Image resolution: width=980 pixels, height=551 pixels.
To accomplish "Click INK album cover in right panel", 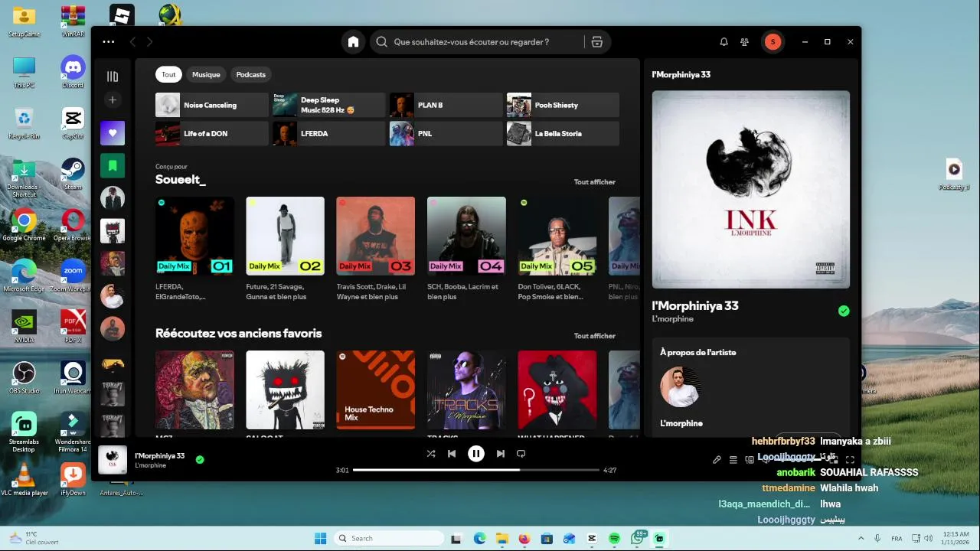I will click(x=751, y=190).
